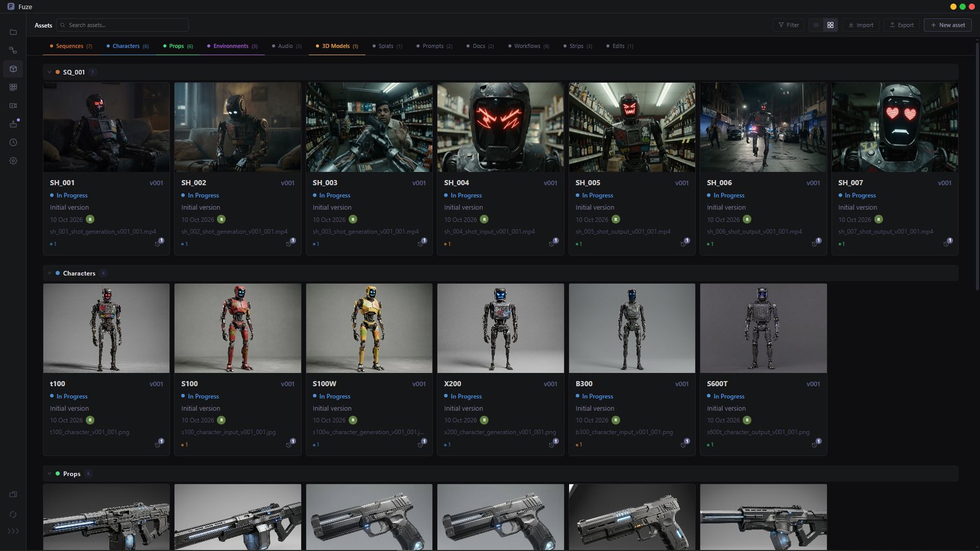
Task: Open version history icon on X200 card
Action: (553, 443)
